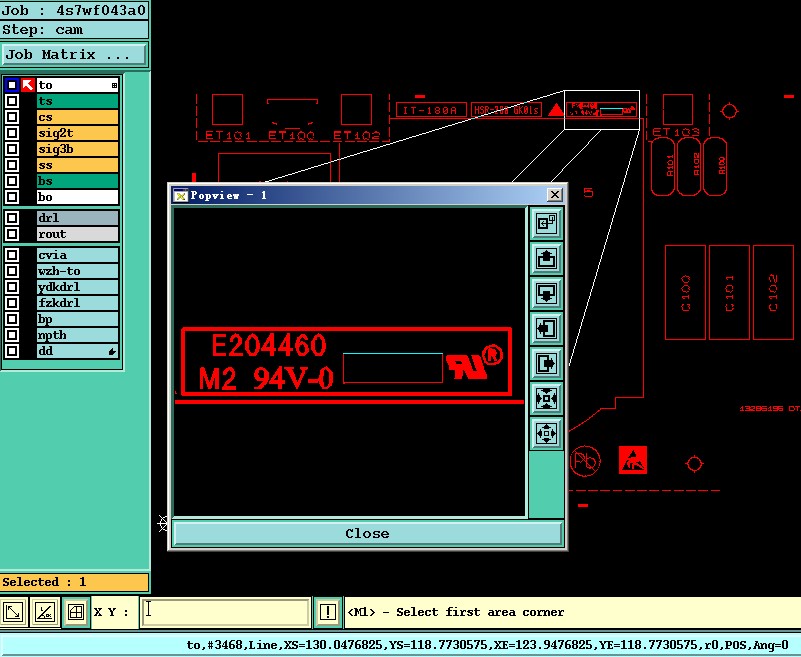
Task: Click the exclamation mark icon
Action: pyautogui.click(x=327, y=612)
